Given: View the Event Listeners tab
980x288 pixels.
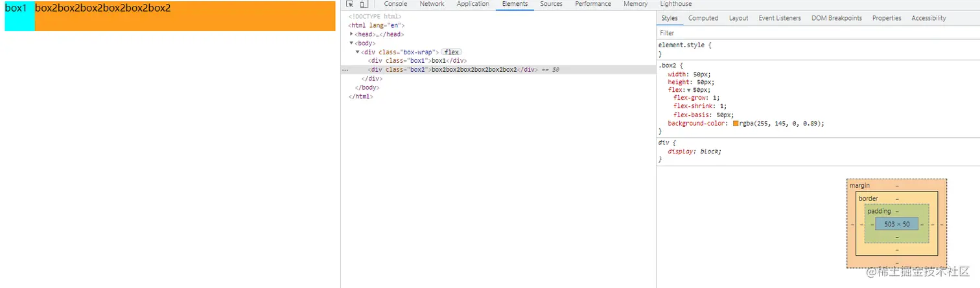Looking at the screenshot, I should (780, 18).
